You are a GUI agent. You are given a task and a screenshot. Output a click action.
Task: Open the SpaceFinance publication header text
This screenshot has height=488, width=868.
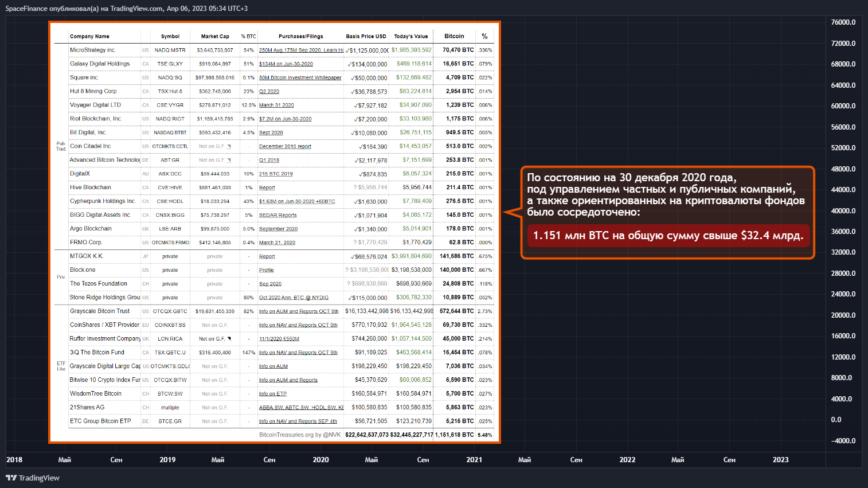[127, 9]
